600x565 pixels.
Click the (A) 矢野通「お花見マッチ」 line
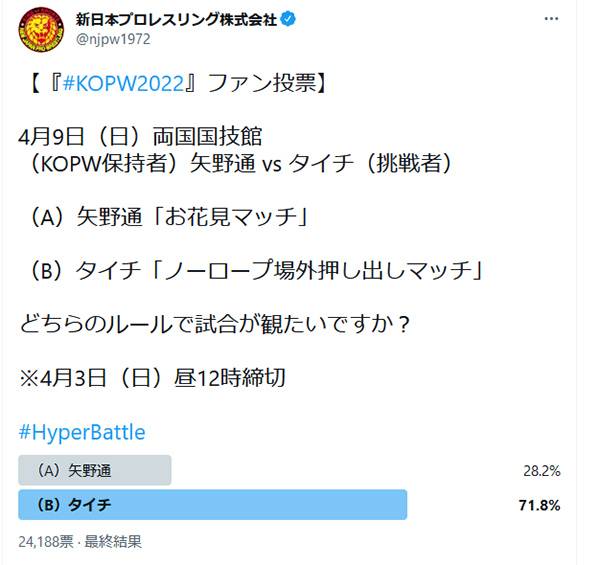point(168,217)
